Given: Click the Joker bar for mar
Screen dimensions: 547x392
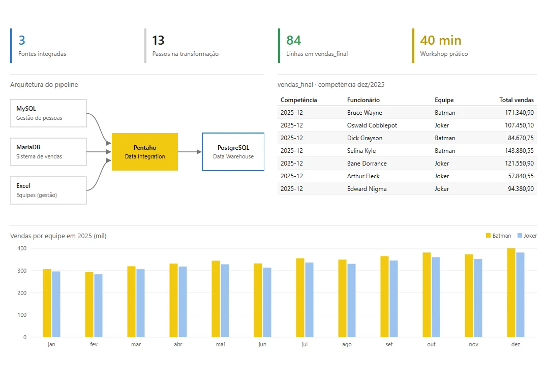Looking at the screenshot, I should [141, 303].
